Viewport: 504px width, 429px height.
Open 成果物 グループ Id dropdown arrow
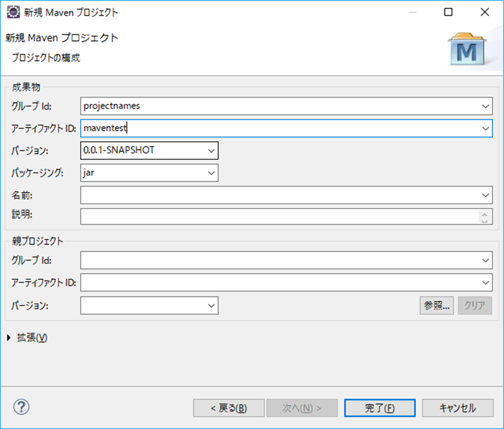point(485,106)
